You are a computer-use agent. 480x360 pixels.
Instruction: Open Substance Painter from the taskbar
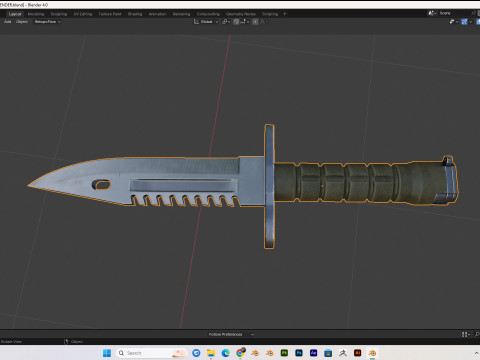coord(284,353)
